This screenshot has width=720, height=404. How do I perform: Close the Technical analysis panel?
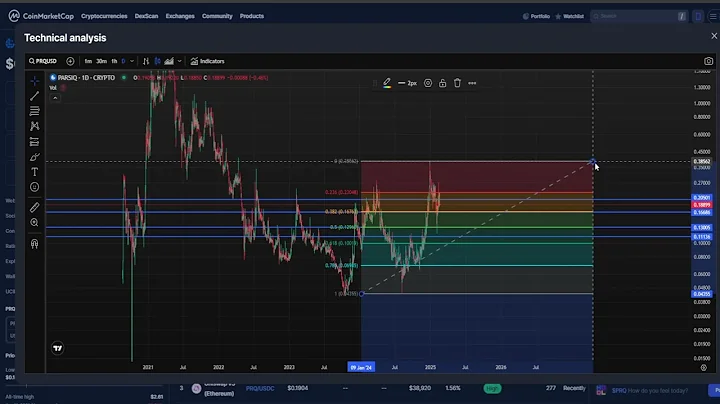pyautogui.click(x=714, y=36)
